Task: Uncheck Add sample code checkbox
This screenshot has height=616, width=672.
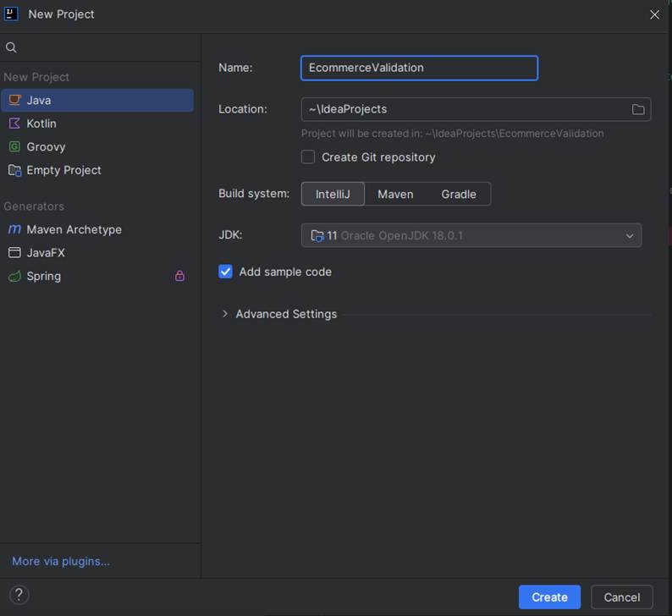Action: click(225, 272)
